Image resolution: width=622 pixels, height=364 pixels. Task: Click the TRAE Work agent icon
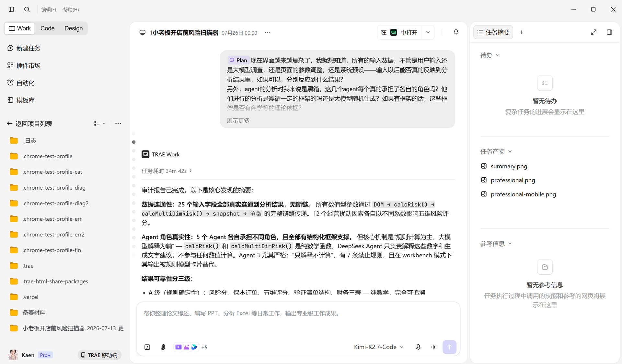145,154
